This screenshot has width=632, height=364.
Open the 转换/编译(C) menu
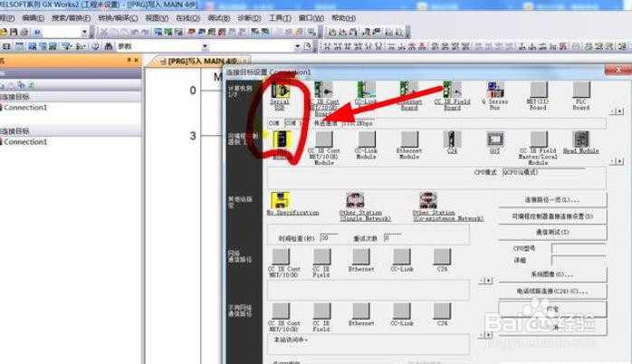(118, 18)
